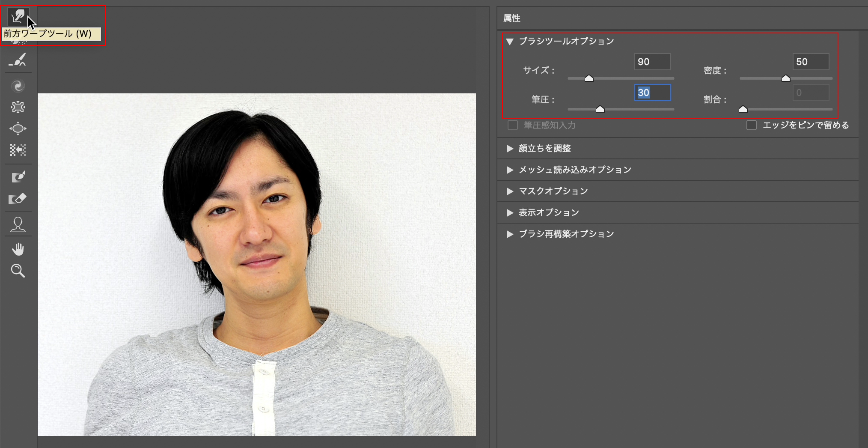Select the Twirl Clockwise tool
Image resolution: width=868 pixels, height=448 pixels.
pyautogui.click(x=18, y=86)
